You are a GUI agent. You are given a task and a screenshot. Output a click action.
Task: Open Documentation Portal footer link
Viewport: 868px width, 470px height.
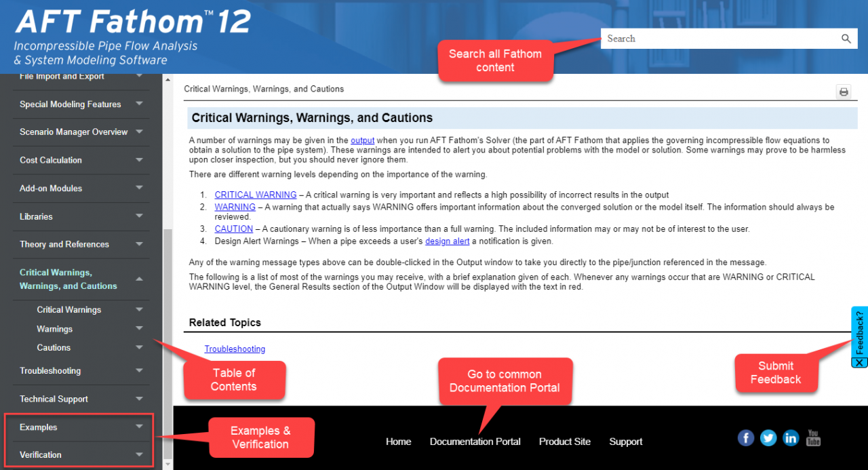click(475, 442)
